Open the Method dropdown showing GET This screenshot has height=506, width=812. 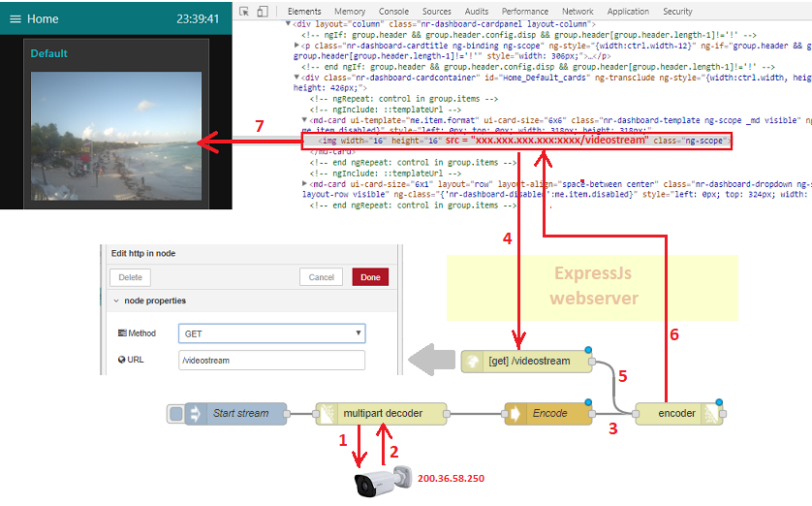(272, 333)
